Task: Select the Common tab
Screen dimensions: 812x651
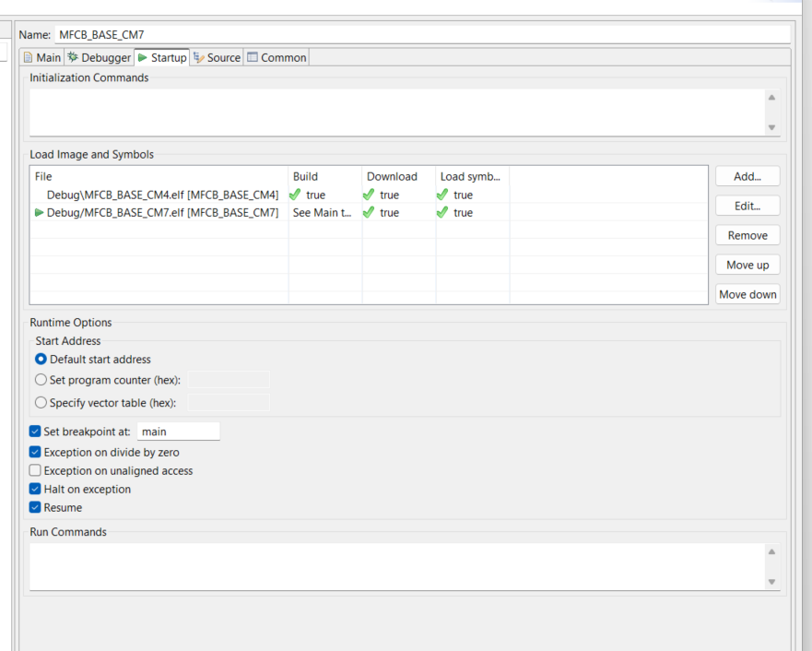Action: (277, 57)
